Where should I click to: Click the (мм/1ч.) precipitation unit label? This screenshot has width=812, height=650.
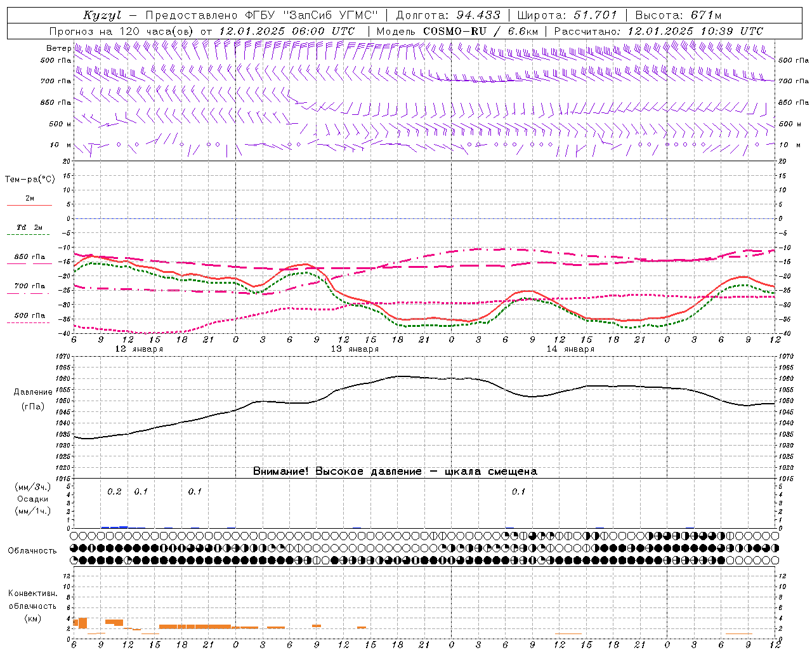click(32, 511)
